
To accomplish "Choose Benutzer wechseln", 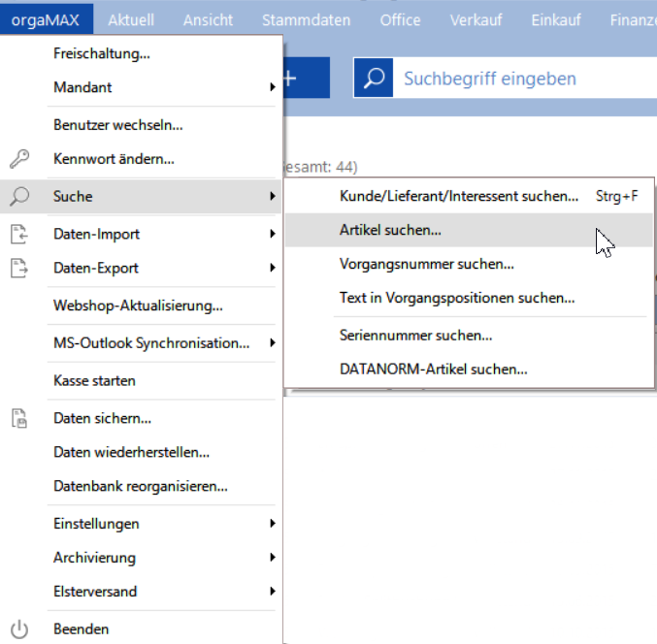I will click(x=141, y=125).
